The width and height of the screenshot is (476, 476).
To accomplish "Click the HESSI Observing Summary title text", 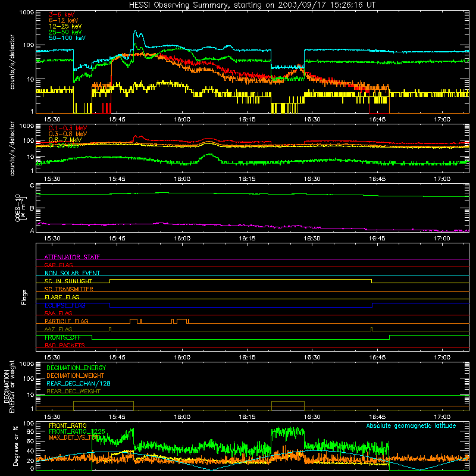I will [x=252, y=5].
